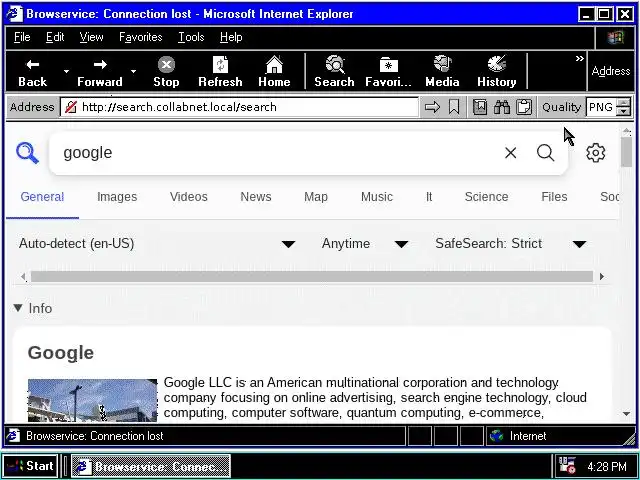Click the Internet zone status bar icon
Image resolution: width=640 pixels, height=480 pixels.
click(497, 436)
